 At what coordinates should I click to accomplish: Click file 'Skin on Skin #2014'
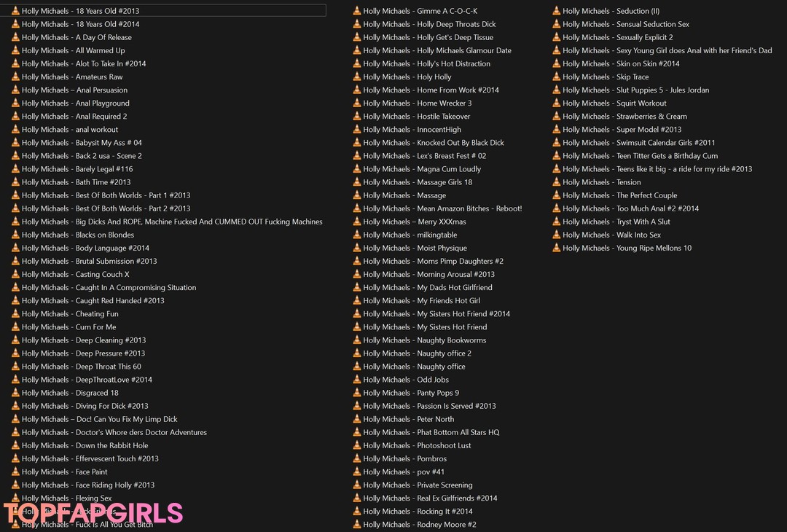coord(621,63)
